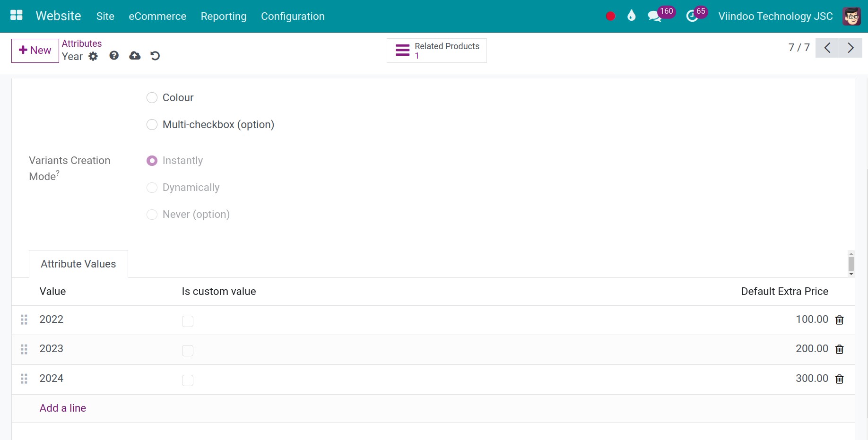Open the Reporting menu
The height and width of the screenshot is (440, 868).
point(224,16)
